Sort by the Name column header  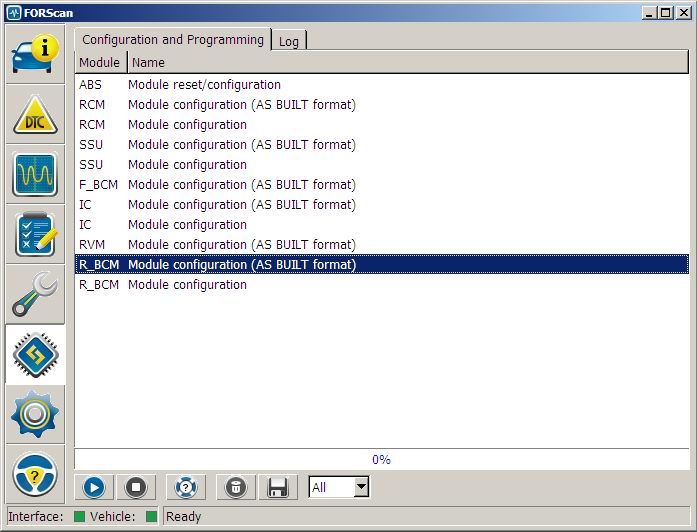[408, 62]
